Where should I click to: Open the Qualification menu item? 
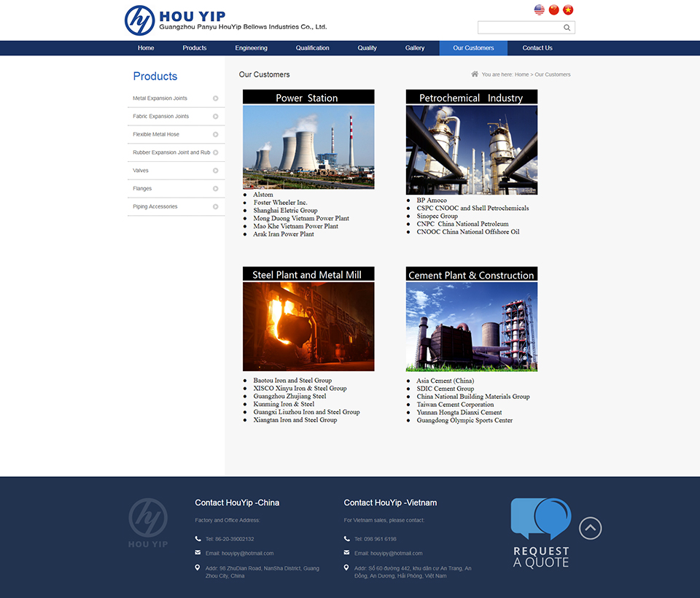[313, 48]
